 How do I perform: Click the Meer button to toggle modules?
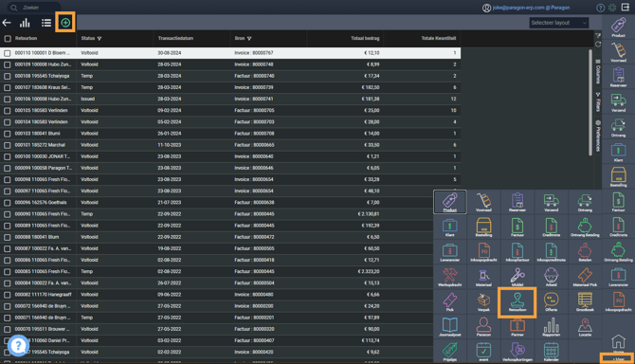(618, 358)
